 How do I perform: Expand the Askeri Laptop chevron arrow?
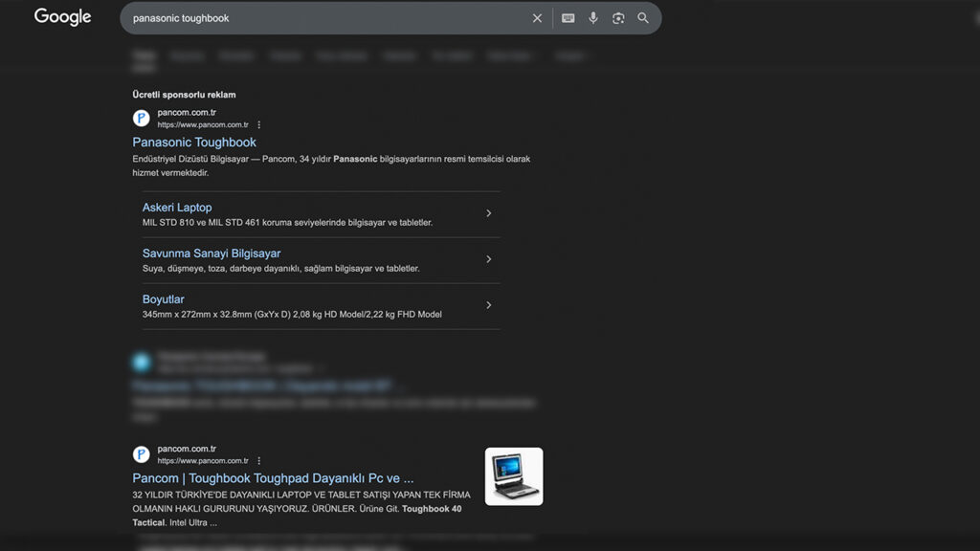[x=488, y=213]
